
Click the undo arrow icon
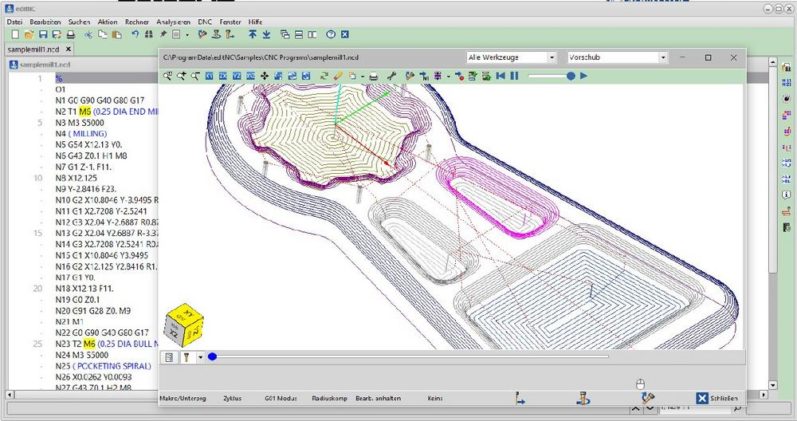coord(136,34)
